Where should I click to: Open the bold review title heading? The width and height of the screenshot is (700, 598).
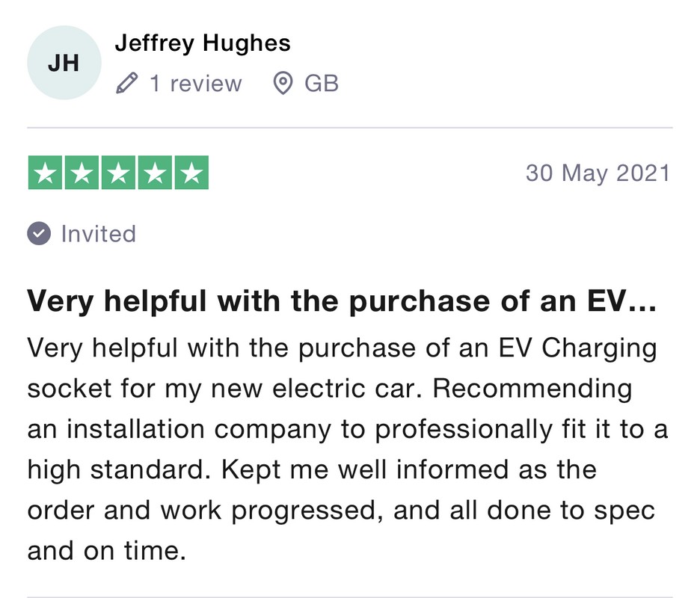(342, 301)
